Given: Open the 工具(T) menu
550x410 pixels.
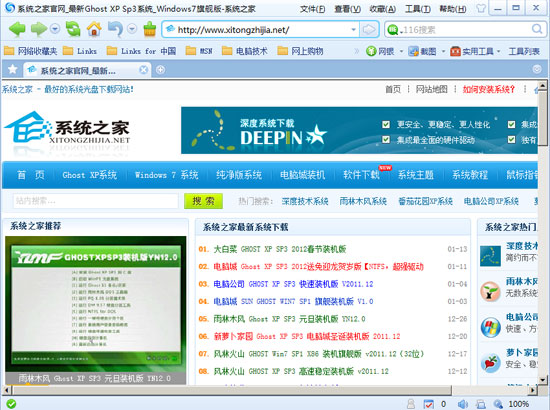Looking at the screenshot, I should point(417,9).
